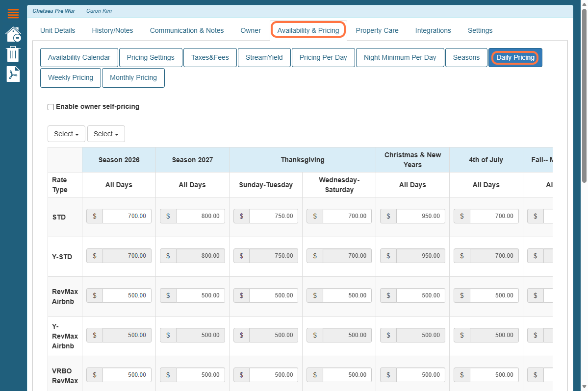This screenshot has width=588, height=391.
Task: Click Y-STD Season 2026 rate field
Action: (x=127, y=256)
